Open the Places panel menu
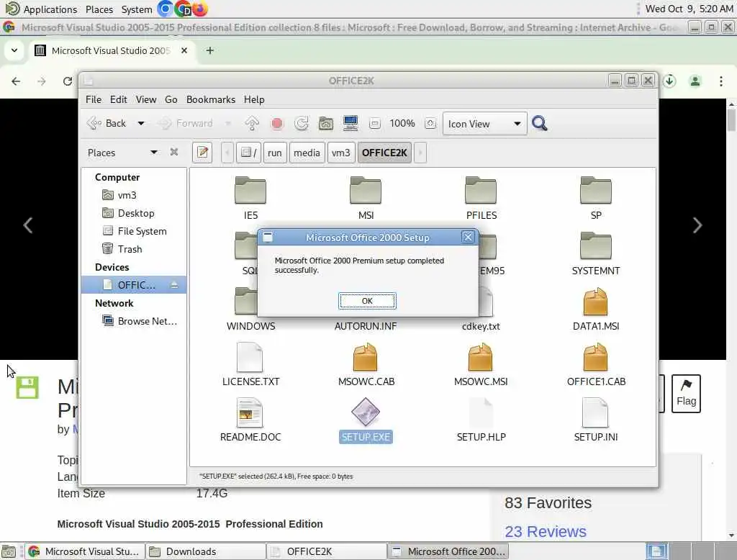Screen dimensions: 737x560 99,9
